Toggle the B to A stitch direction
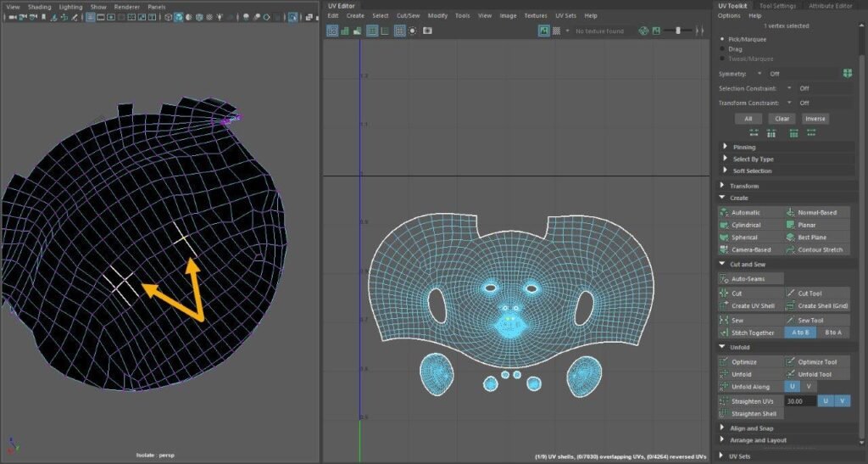 point(833,333)
